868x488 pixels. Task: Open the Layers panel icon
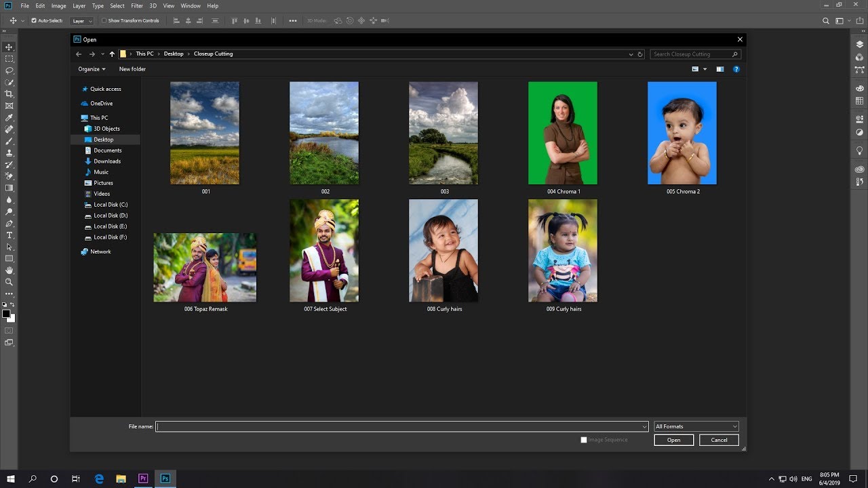click(860, 45)
